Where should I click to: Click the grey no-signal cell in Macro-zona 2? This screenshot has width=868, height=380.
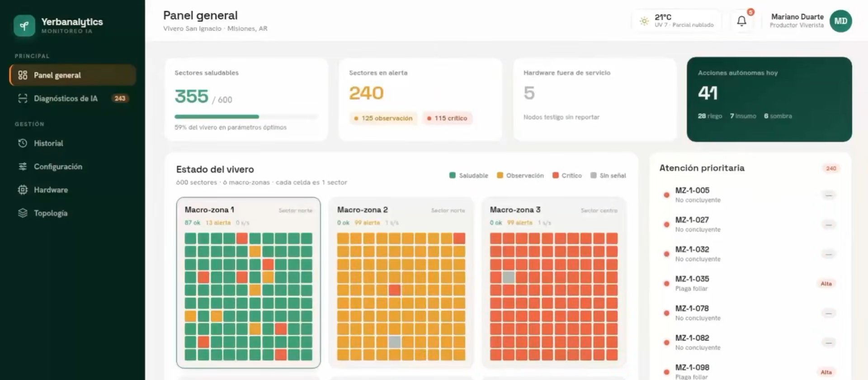coord(395,342)
